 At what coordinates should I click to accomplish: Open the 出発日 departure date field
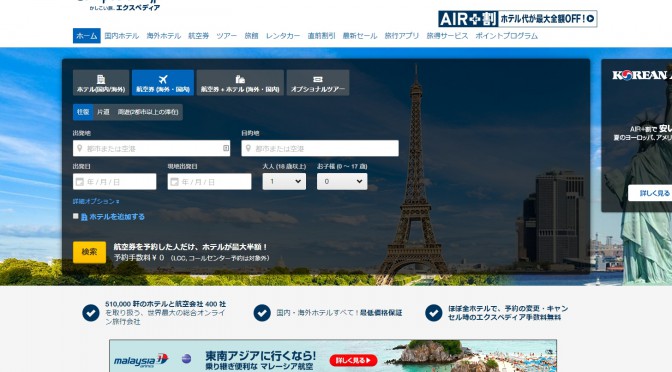click(114, 182)
